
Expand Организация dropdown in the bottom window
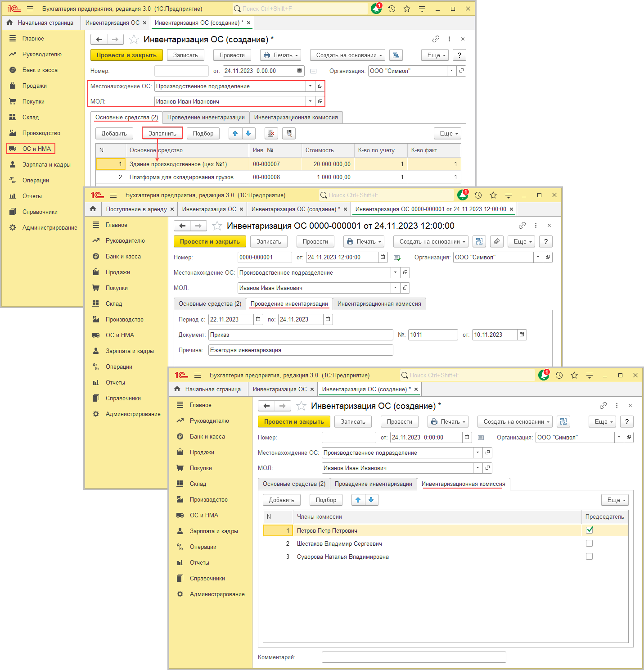pos(619,437)
